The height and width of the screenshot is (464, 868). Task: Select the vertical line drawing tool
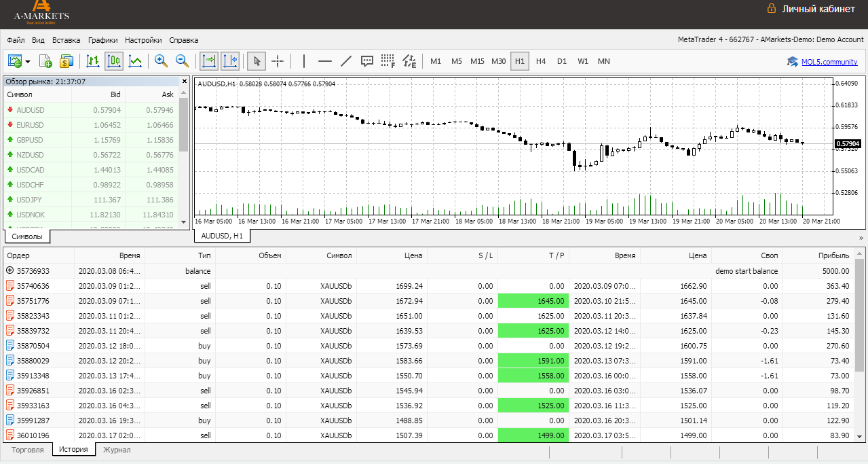click(x=304, y=61)
